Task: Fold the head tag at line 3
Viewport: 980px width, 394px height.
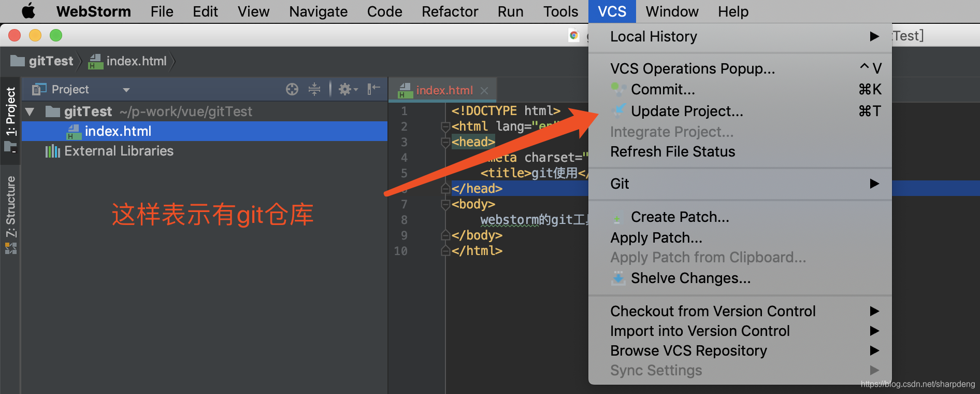Action: [x=444, y=142]
